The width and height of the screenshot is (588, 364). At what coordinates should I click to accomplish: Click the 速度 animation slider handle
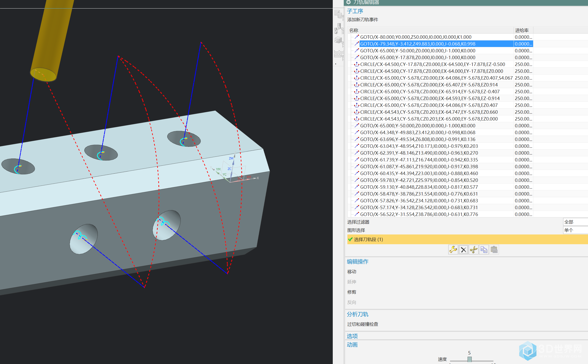[x=470, y=359]
